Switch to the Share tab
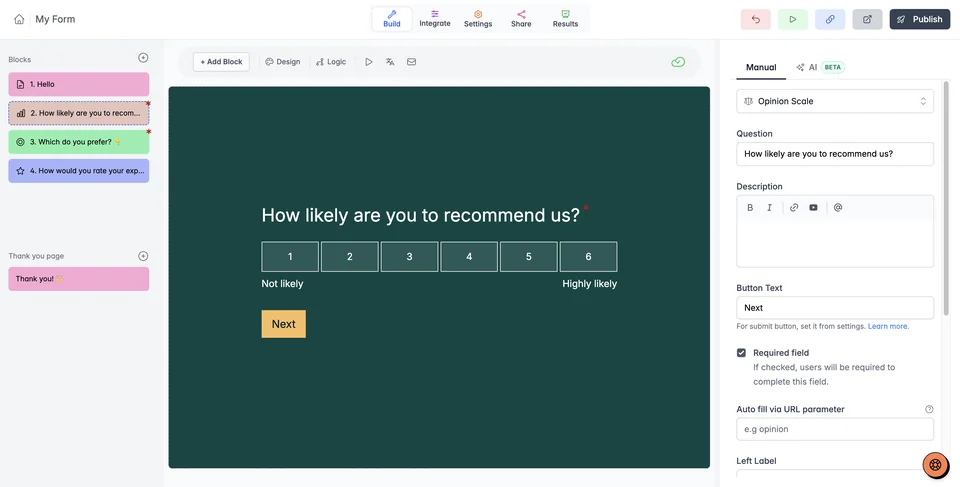The width and height of the screenshot is (960, 487). tap(521, 19)
